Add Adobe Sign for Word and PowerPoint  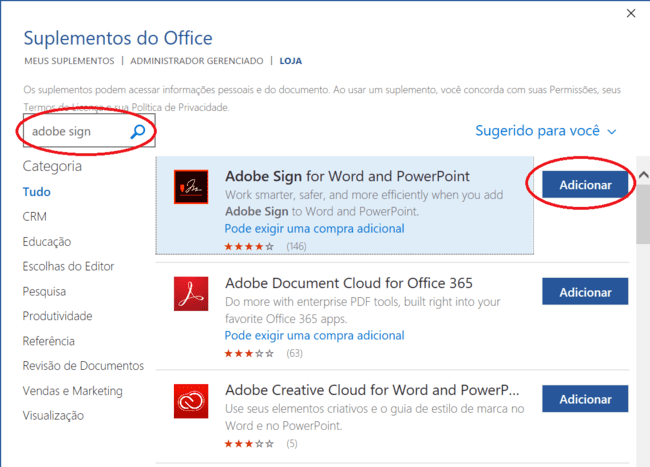coord(585,184)
